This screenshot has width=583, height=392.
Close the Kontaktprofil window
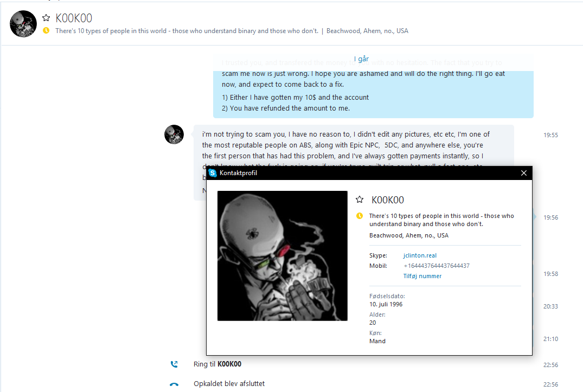click(523, 173)
